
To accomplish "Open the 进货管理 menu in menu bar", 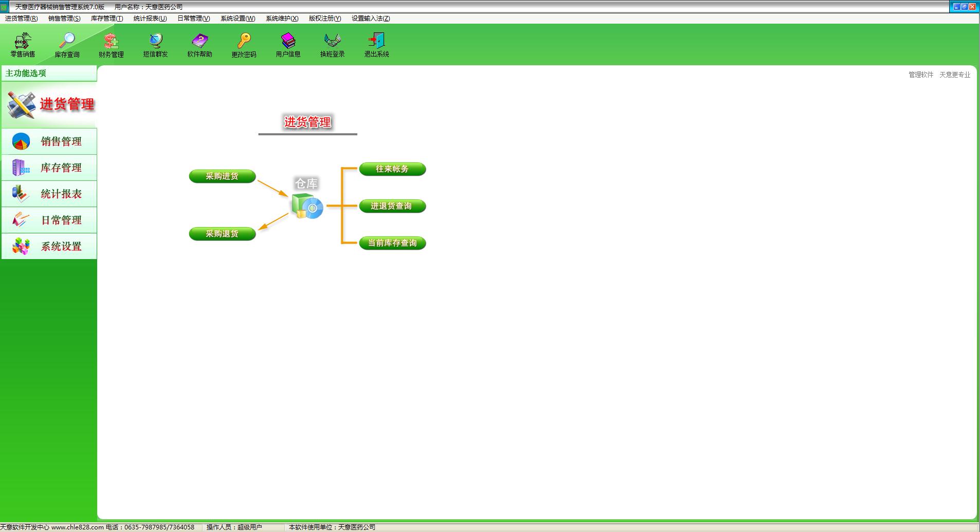I will pyautogui.click(x=21, y=19).
